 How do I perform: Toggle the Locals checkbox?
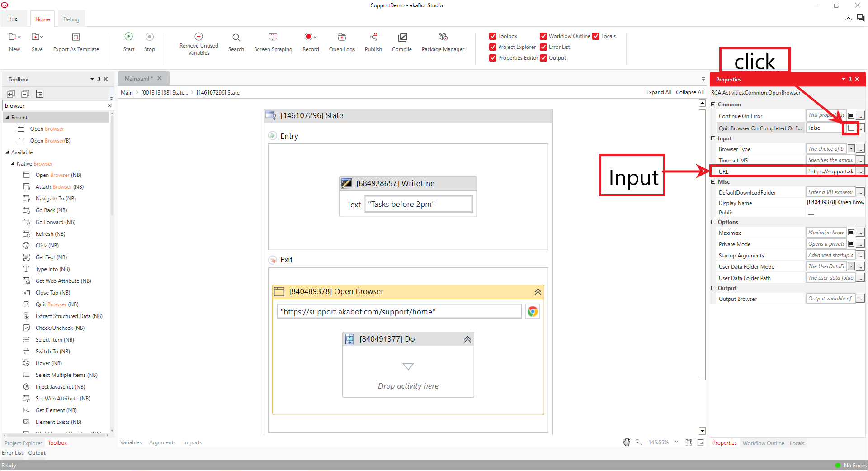pyautogui.click(x=596, y=36)
